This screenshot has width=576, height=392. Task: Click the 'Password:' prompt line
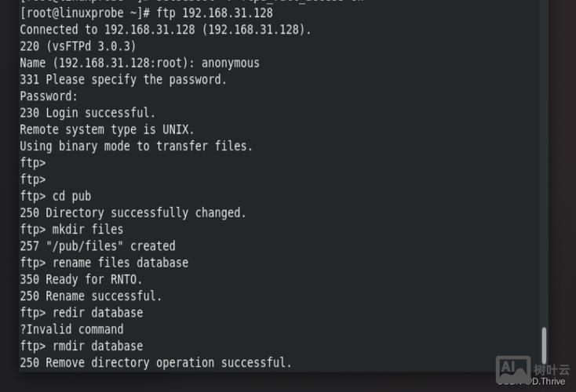point(49,96)
